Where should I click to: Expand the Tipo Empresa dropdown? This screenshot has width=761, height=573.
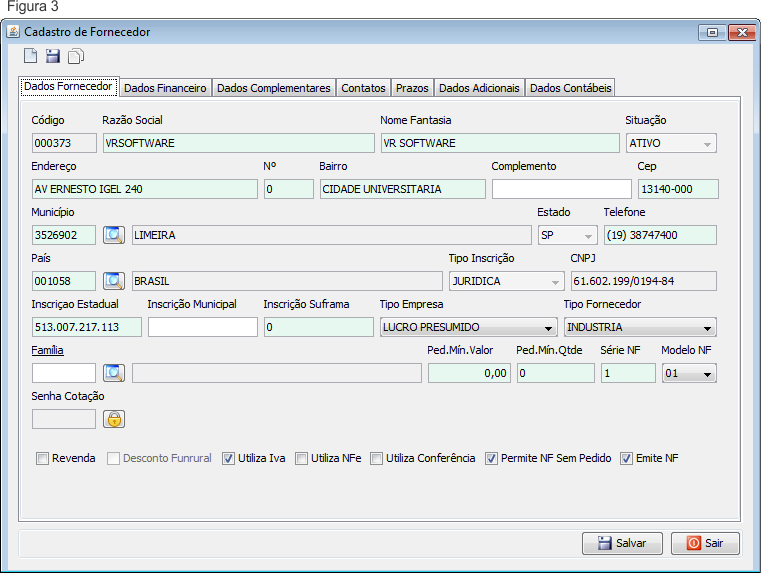pyautogui.click(x=468, y=327)
